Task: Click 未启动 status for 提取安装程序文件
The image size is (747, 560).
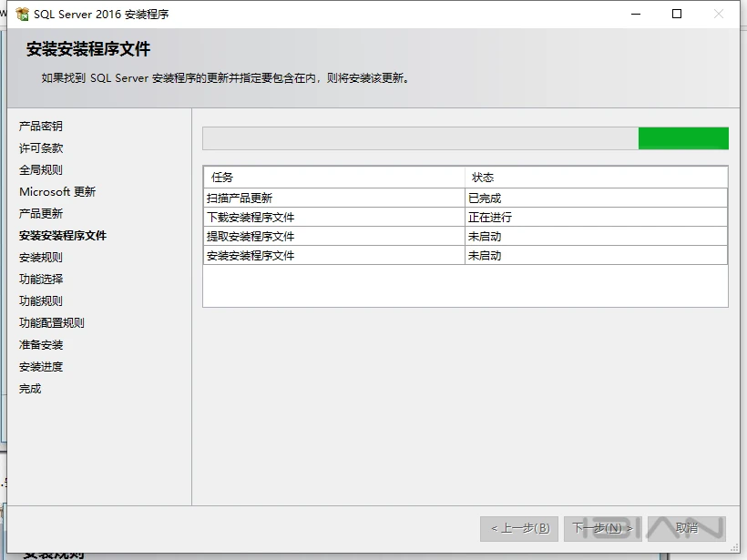Action: click(x=596, y=236)
